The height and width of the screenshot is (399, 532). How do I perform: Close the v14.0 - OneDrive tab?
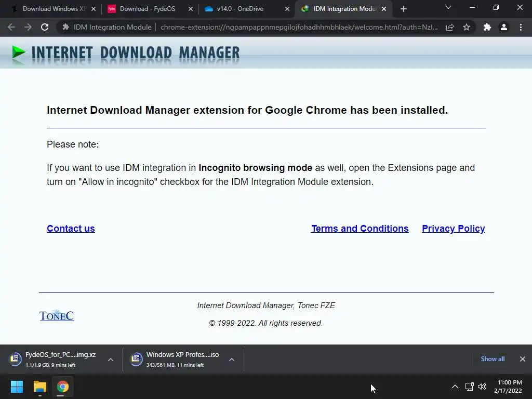pyautogui.click(x=287, y=9)
